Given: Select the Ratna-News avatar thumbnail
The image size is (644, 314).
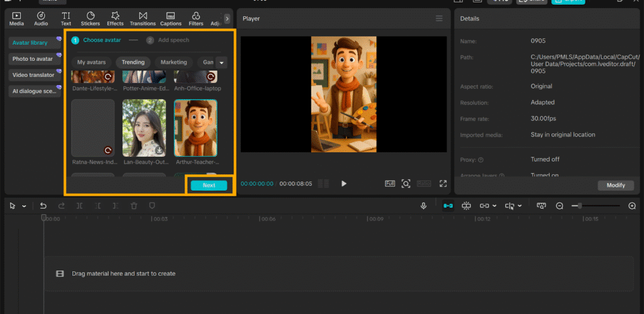Looking at the screenshot, I should [93, 128].
